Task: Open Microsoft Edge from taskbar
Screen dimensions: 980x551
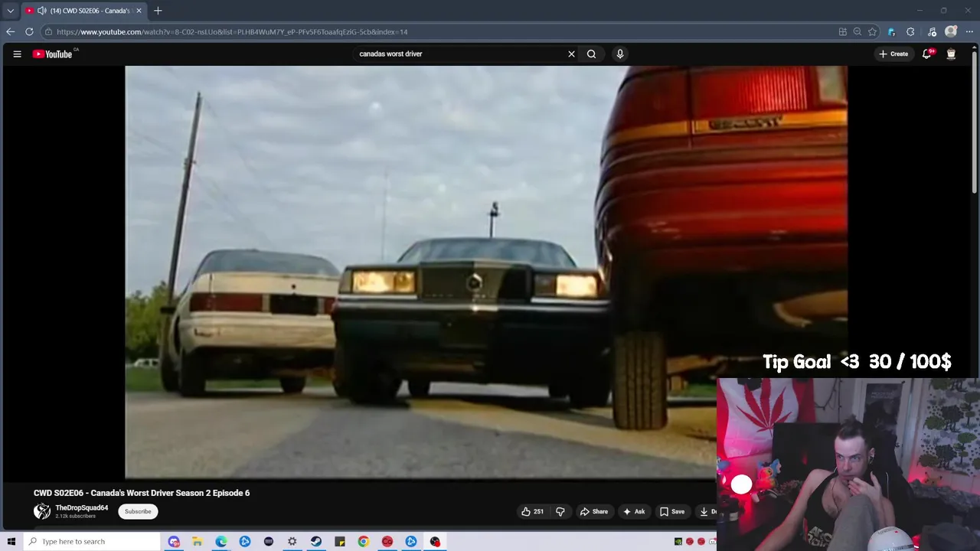Action: coord(220,541)
